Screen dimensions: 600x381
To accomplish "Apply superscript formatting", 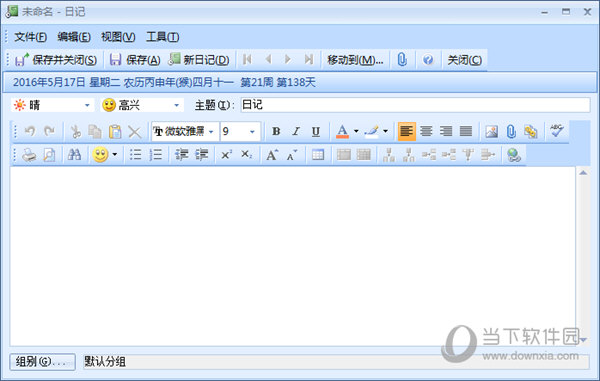I will coord(227,155).
